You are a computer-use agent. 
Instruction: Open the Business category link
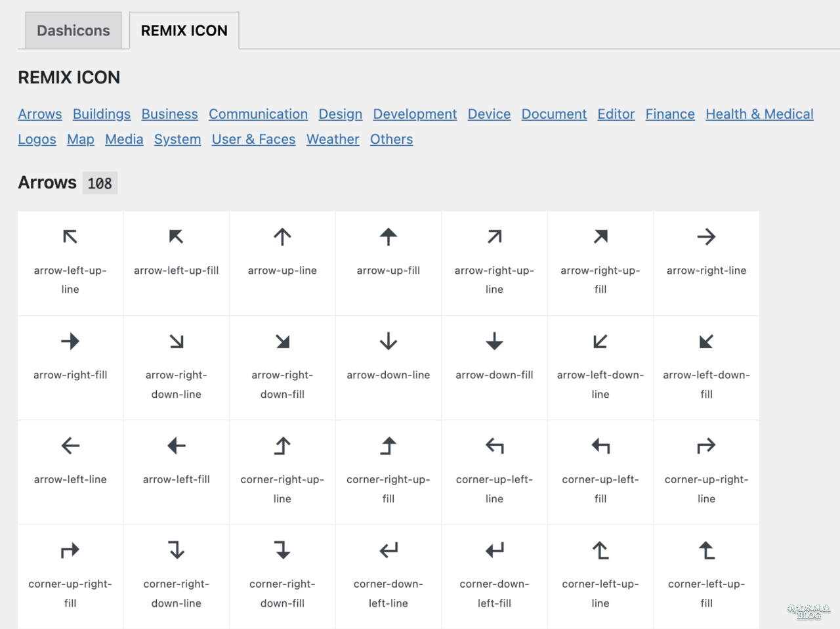click(169, 114)
